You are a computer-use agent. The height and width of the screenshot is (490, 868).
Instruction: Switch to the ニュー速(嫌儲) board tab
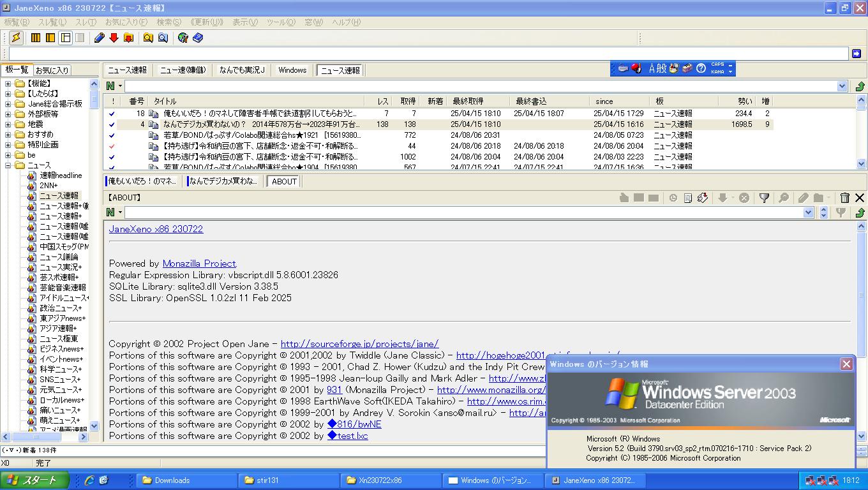click(183, 70)
